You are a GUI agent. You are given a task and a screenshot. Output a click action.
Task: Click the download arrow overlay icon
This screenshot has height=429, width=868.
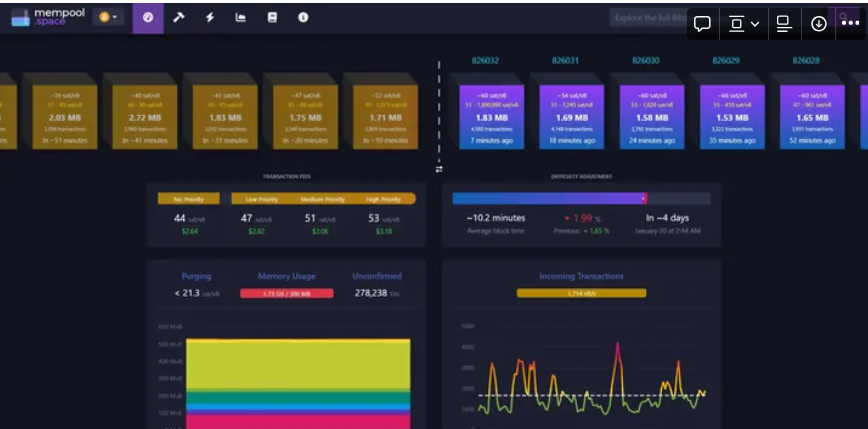(819, 23)
